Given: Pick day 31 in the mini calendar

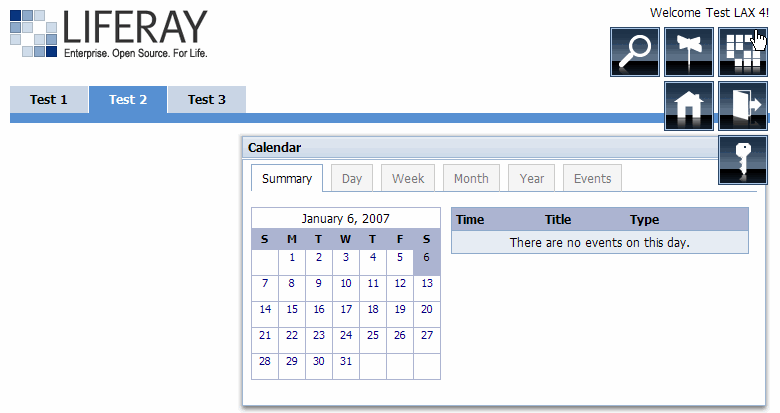Looking at the screenshot, I should tap(346, 362).
